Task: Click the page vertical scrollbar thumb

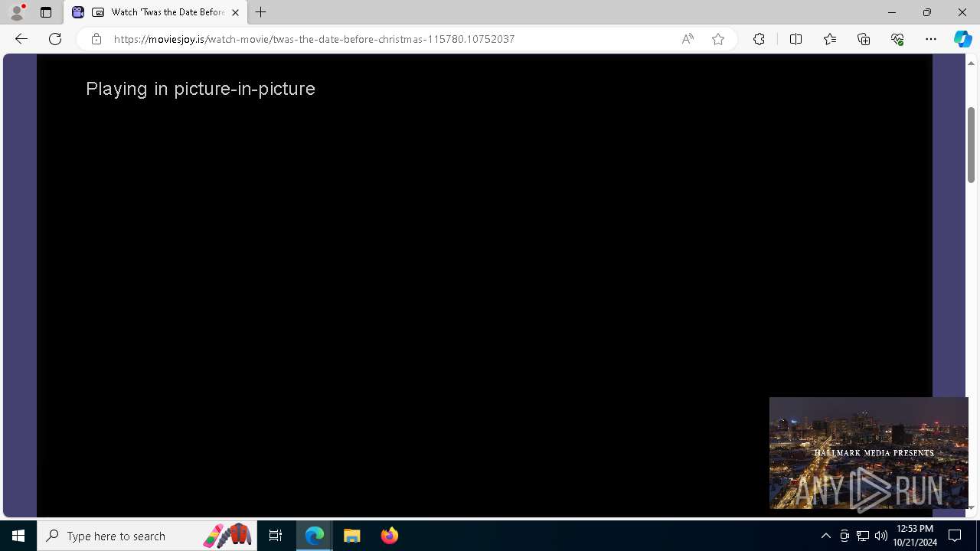Action: tap(971, 145)
